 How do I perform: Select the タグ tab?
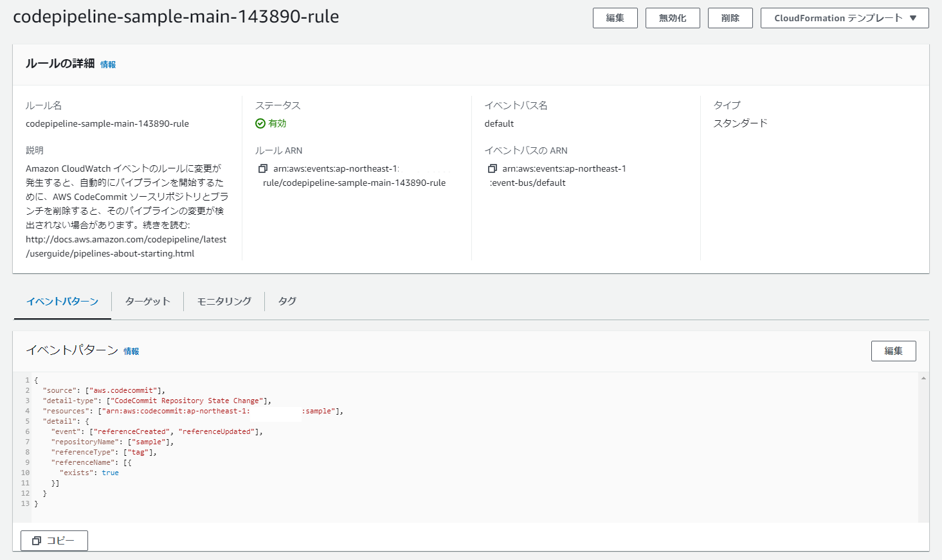(x=287, y=301)
